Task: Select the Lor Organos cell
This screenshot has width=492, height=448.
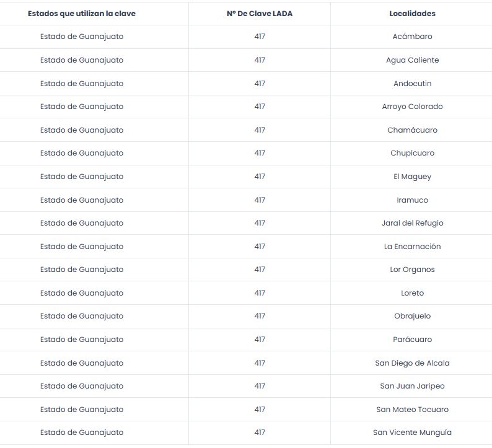Action: [x=412, y=270]
